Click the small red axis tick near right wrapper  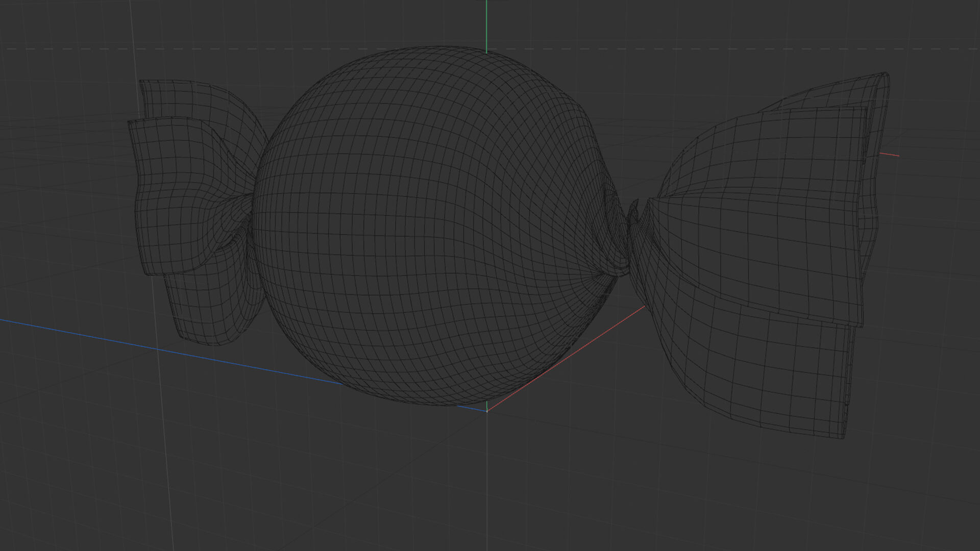pyautogui.click(x=889, y=154)
